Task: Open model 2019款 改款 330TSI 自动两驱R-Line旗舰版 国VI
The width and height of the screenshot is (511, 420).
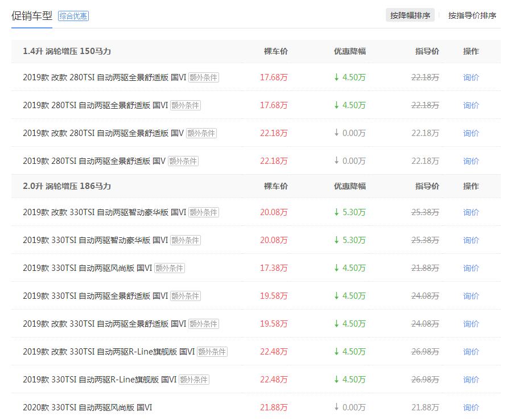Action: click(x=109, y=352)
